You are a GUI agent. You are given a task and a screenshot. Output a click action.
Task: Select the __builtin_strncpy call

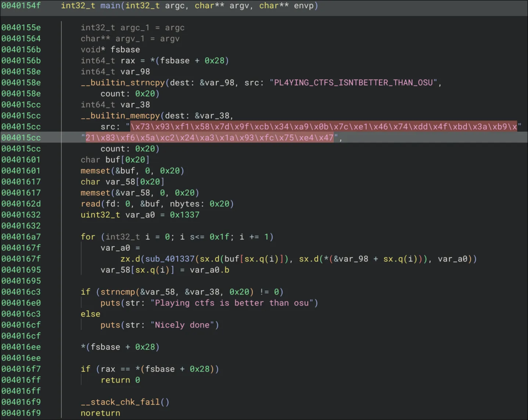[123, 83]
